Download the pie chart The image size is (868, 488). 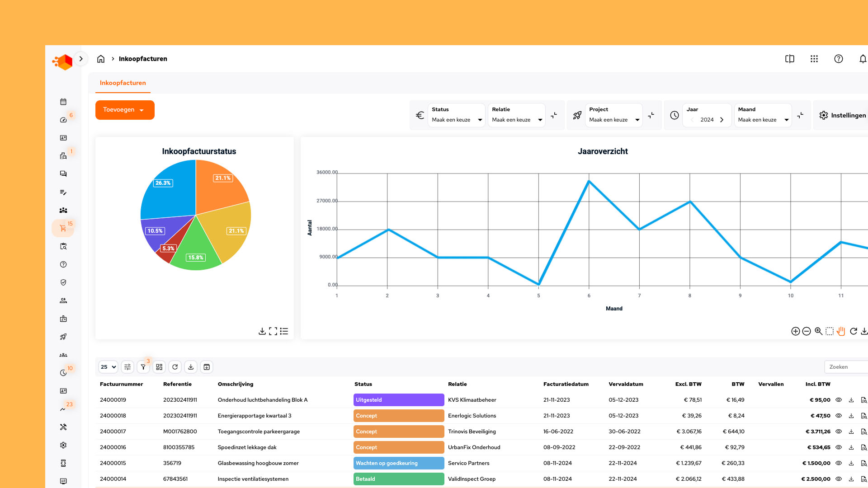262,331
